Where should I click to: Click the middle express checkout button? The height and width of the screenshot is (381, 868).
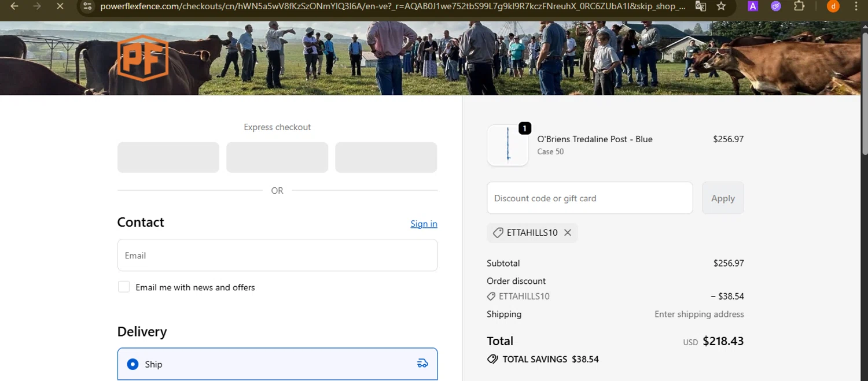click(277, 157)
